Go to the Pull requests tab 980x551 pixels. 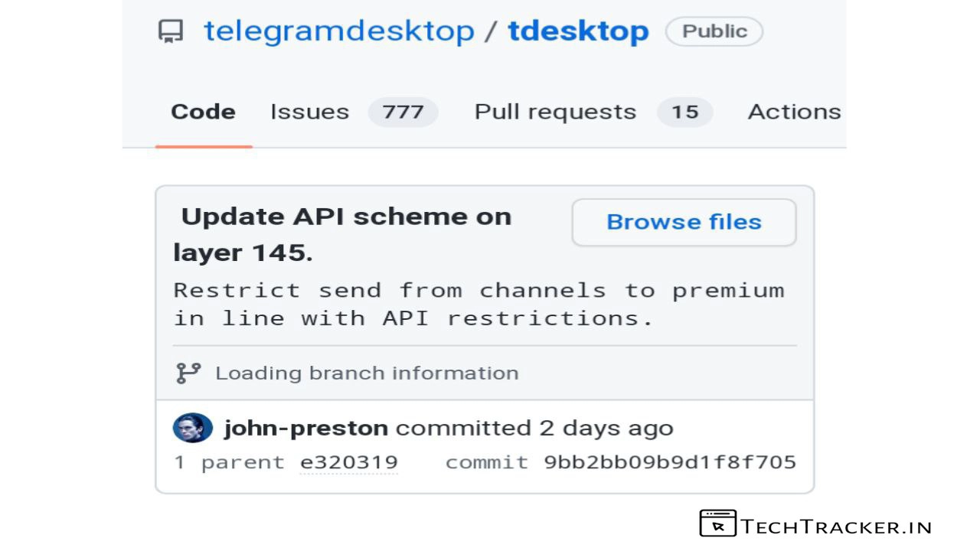coord(555,112)
